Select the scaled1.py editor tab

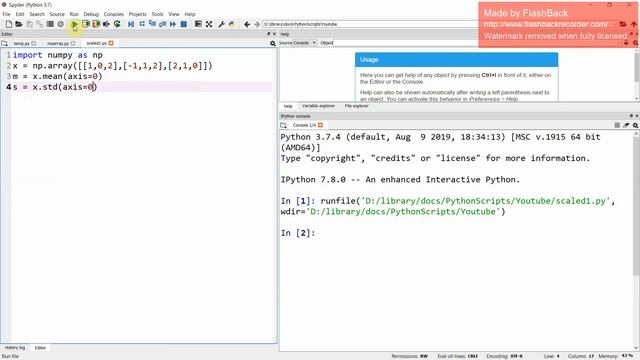pyautogui.click(x=96, y=43)
